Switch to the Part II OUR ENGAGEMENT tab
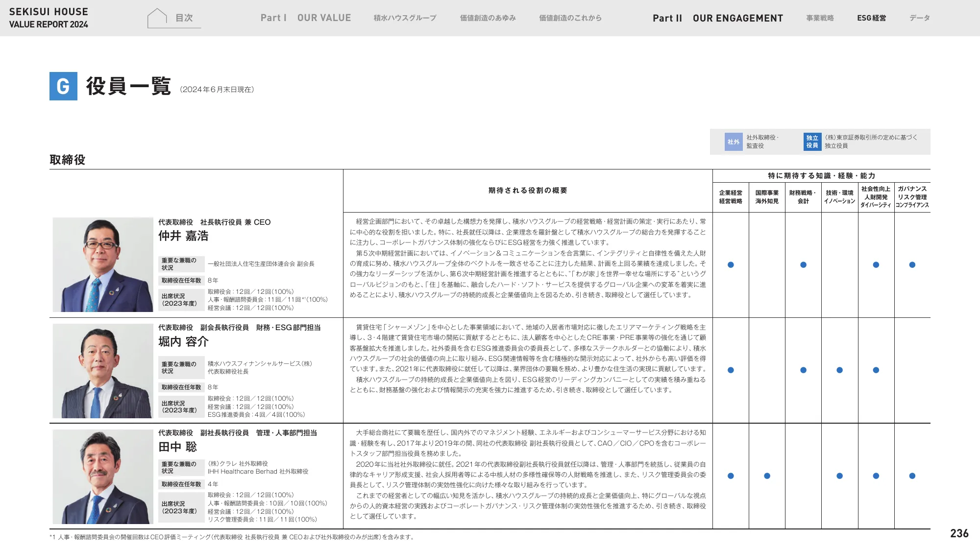Image resolution: width=980 pixels, height=551 pixels. point(718,19)
